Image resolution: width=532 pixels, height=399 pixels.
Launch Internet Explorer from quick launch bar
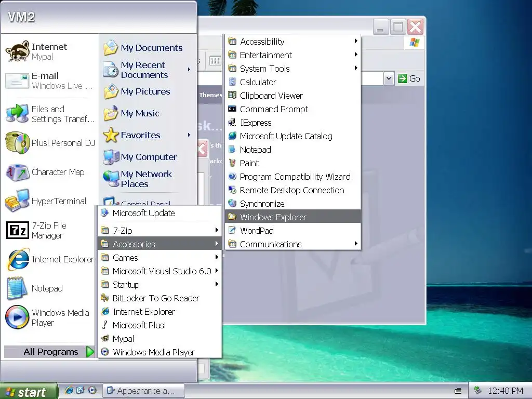tap(69, 390)
